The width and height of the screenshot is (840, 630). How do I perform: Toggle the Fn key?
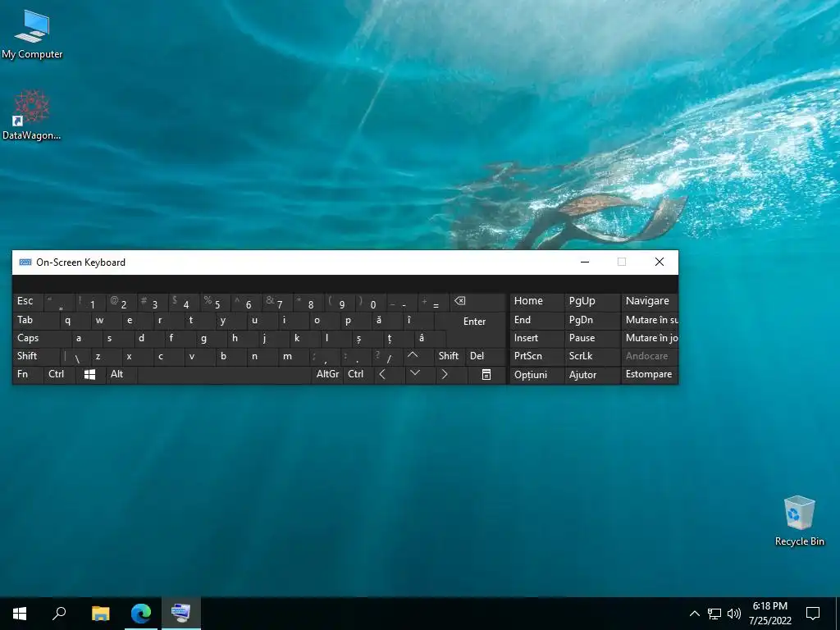click(27, 374)
